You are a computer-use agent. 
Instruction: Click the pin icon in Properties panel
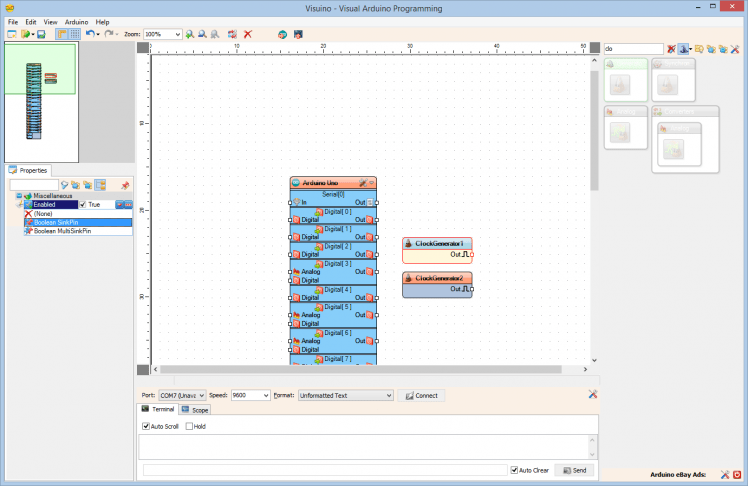(125, 185)
